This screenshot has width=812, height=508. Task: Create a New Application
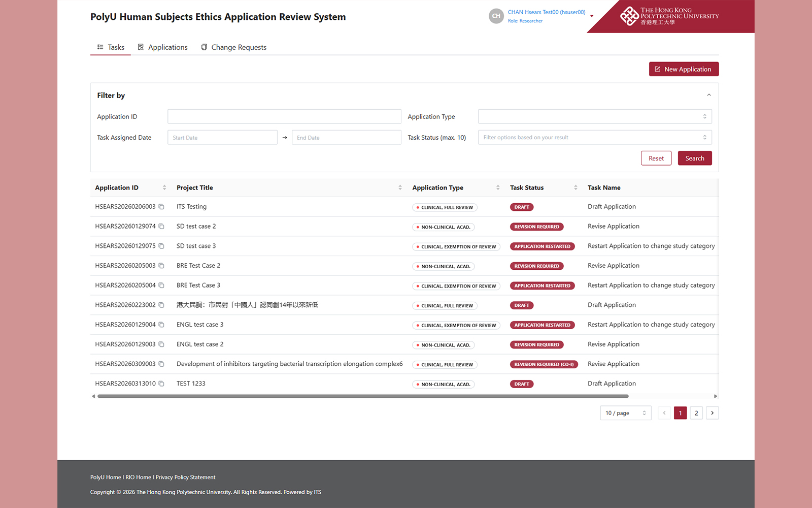click(x=684, y=69)
